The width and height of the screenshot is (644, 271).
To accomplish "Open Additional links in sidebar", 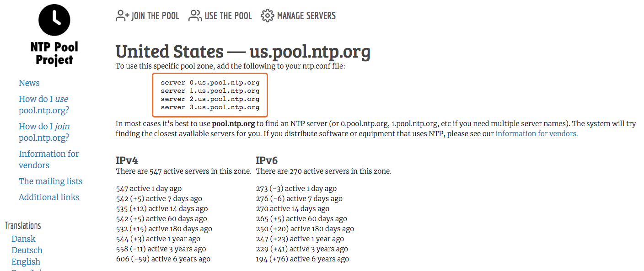I will (49, 197).
